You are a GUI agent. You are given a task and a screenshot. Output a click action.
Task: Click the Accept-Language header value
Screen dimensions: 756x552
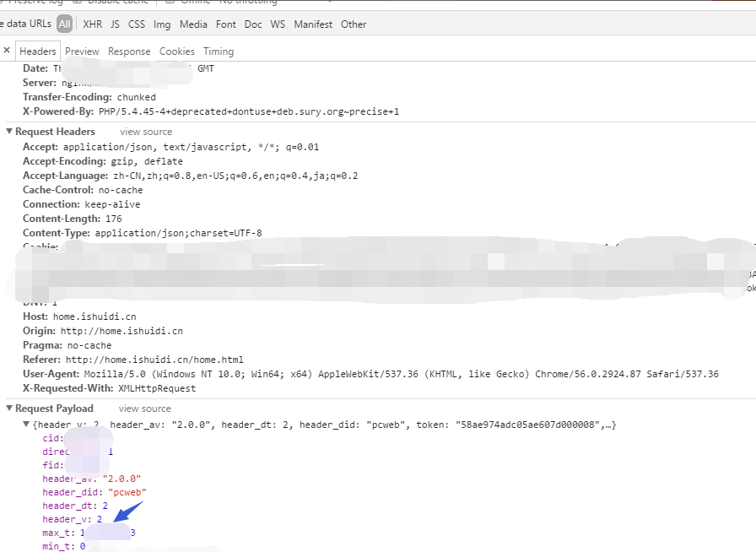click(235, 176)
